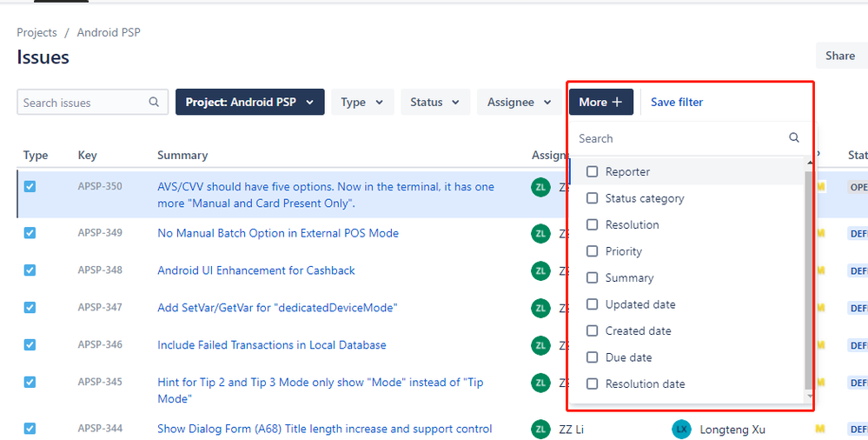Check the Updated date filter option
Image resolution: width=868 pixels, height=440 pixels.
(593, 304)
